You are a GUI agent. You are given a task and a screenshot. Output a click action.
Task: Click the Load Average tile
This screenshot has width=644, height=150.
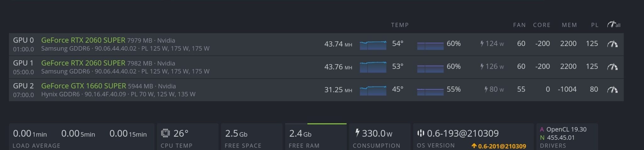(81, 137)
